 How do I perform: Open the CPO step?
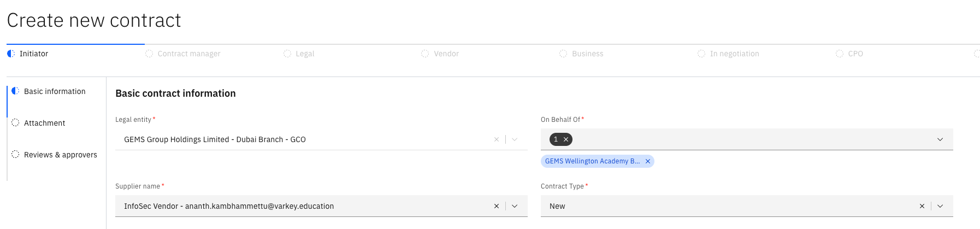[x=855, y=54]
